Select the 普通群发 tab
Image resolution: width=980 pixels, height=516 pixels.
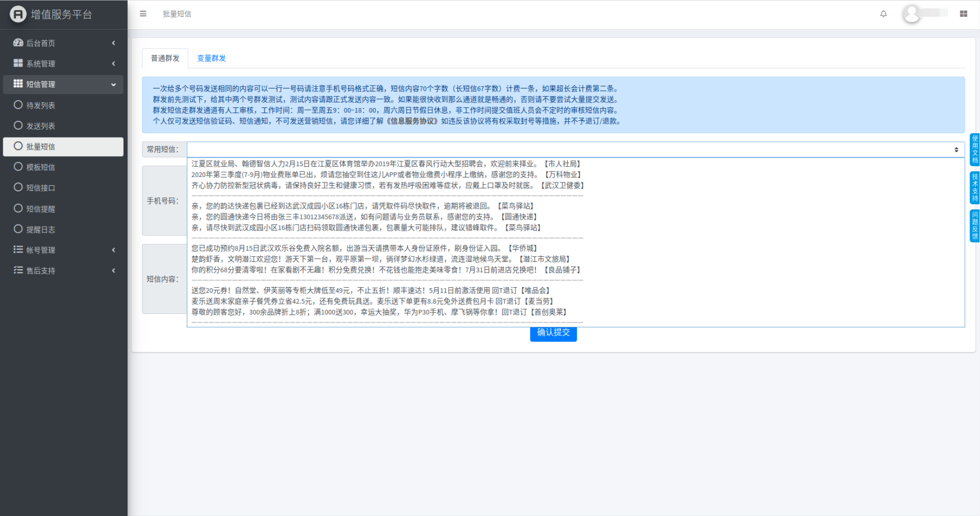[x=164, y=58]
